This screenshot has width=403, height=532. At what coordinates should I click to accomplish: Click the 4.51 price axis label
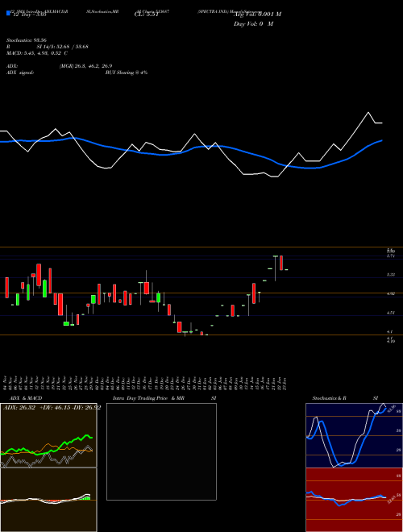(390, 313)
